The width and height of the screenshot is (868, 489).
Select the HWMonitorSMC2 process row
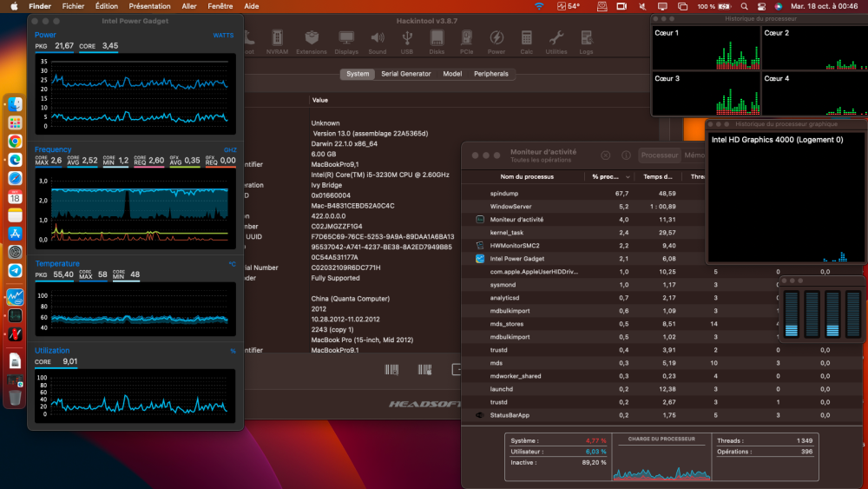coord(584,245)
